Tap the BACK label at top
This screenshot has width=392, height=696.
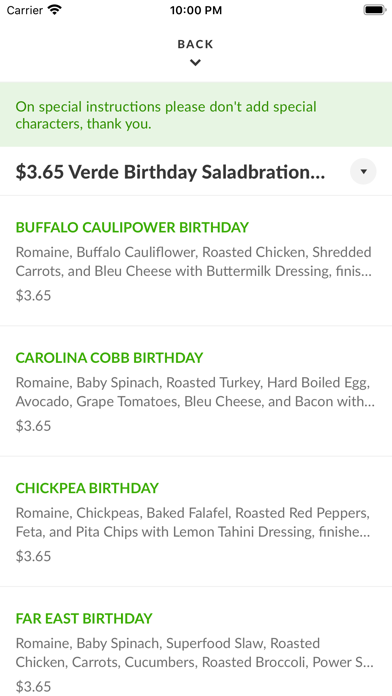(195, 44)
